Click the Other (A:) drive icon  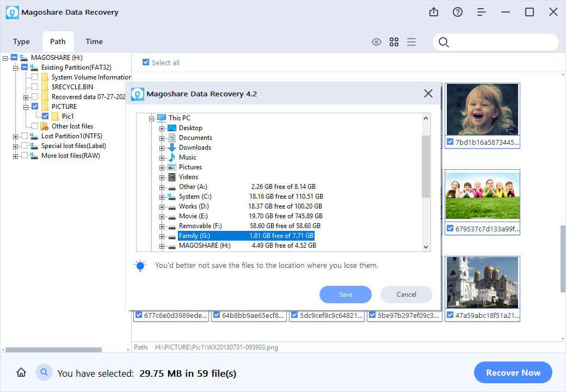[172, 187]
